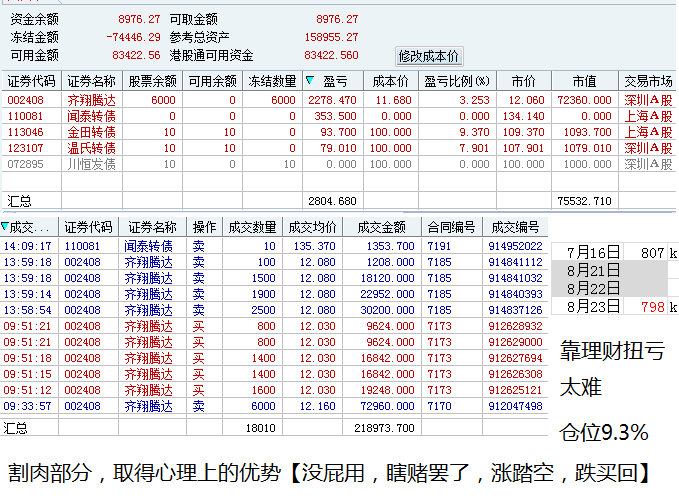The height and width of the screenshot is (498, 679).
Task: Select trade at 14:09:17 闻泰转债 sell
Action: click(x=274, y=246)
